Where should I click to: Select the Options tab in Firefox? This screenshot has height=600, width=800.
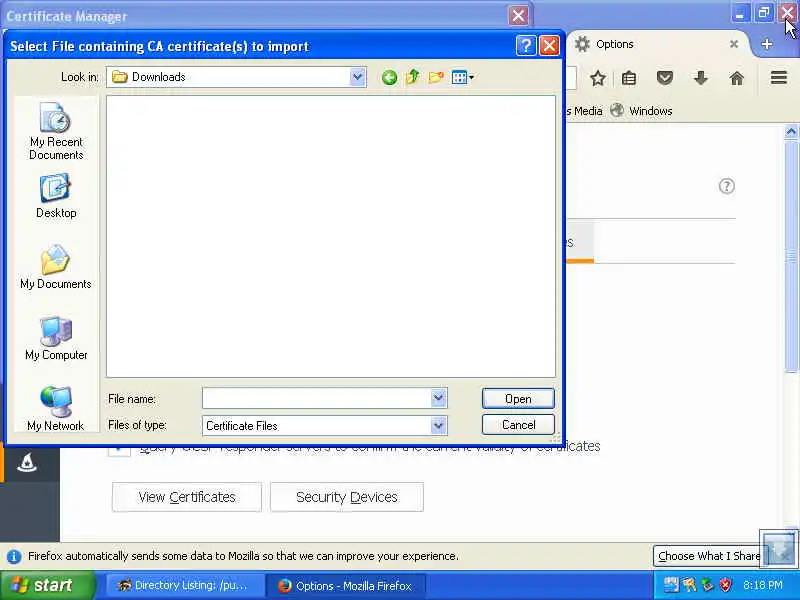658,44
